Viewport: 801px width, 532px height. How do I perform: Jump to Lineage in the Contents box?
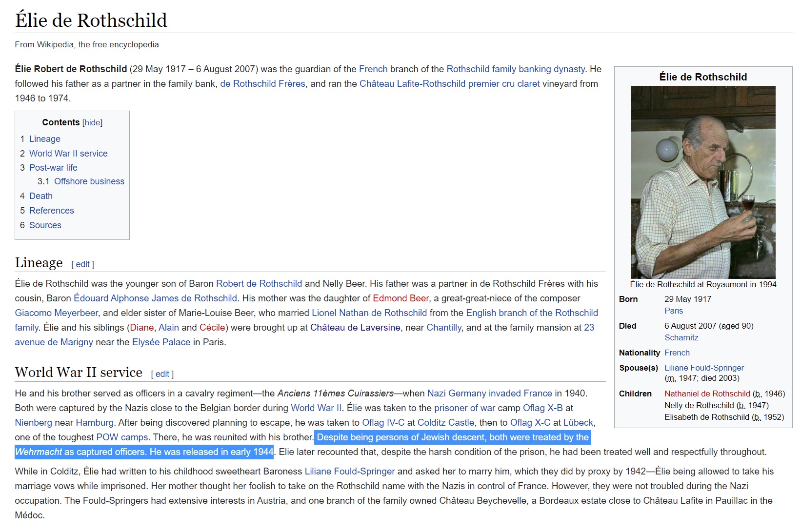(45, 139)
